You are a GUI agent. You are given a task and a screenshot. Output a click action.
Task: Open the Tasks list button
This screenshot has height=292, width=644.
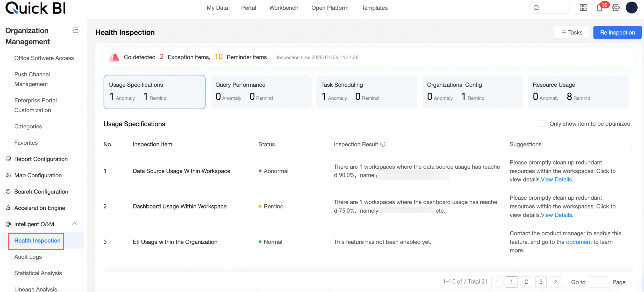click(x=571, y=33)
